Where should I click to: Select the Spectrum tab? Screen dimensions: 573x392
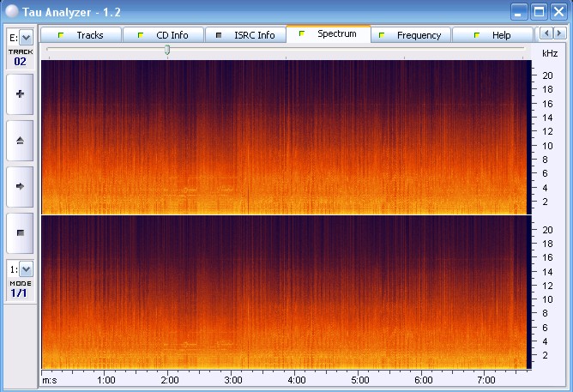329,34
